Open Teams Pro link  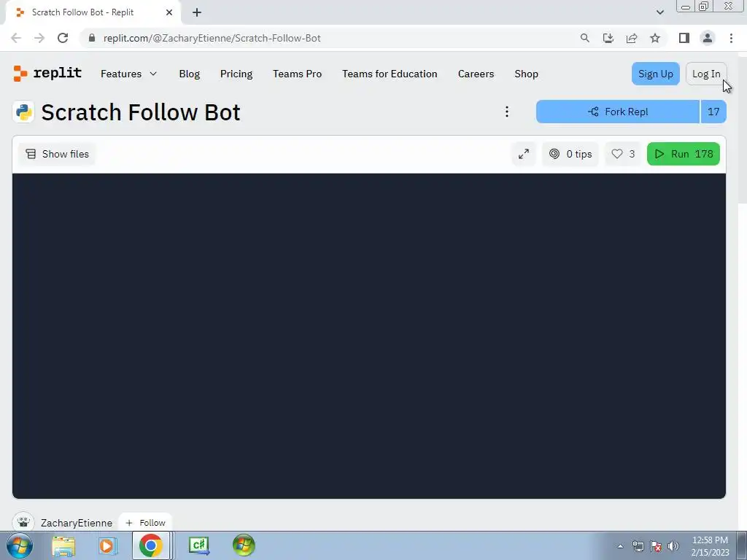click(298, 74)
